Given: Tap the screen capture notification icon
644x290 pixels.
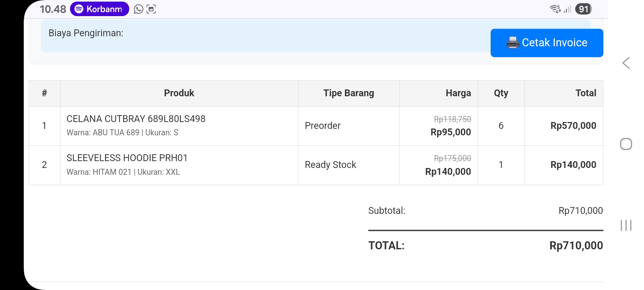Looking at the screenshot, I should click(151, 9).
